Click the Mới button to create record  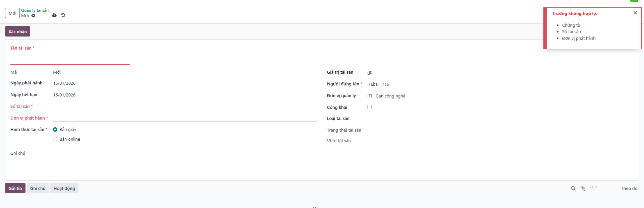12,13
